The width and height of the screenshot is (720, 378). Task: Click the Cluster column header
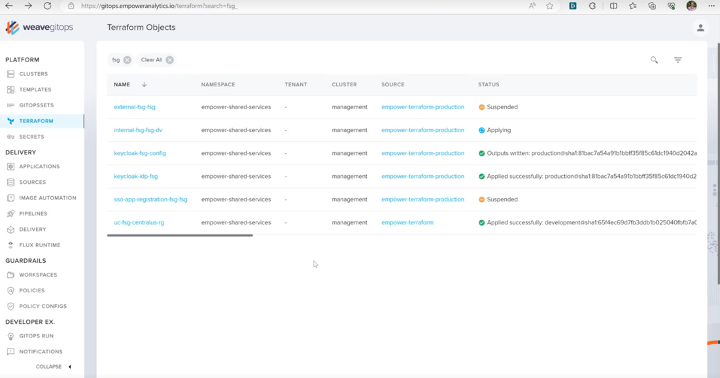tap(344, 85)
